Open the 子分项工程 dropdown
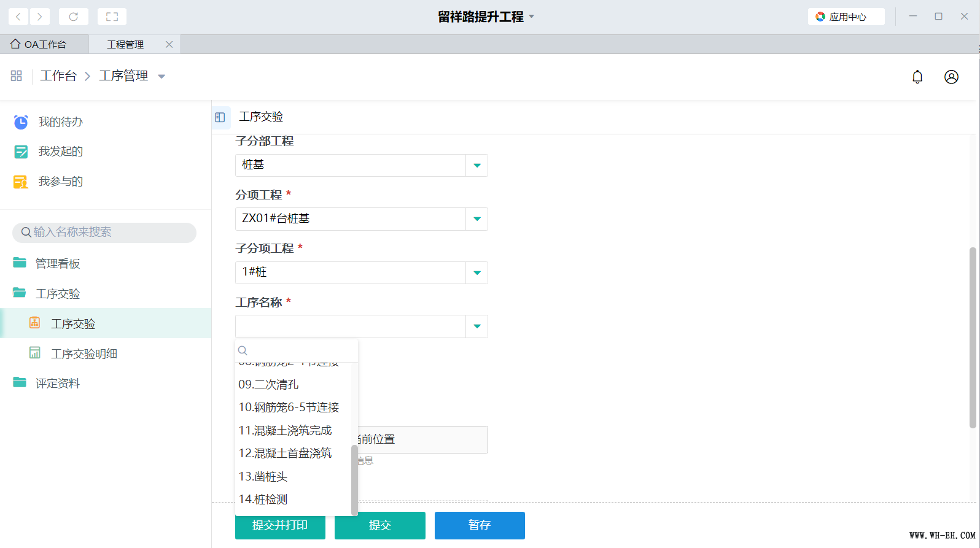 (x=476, y=272)
